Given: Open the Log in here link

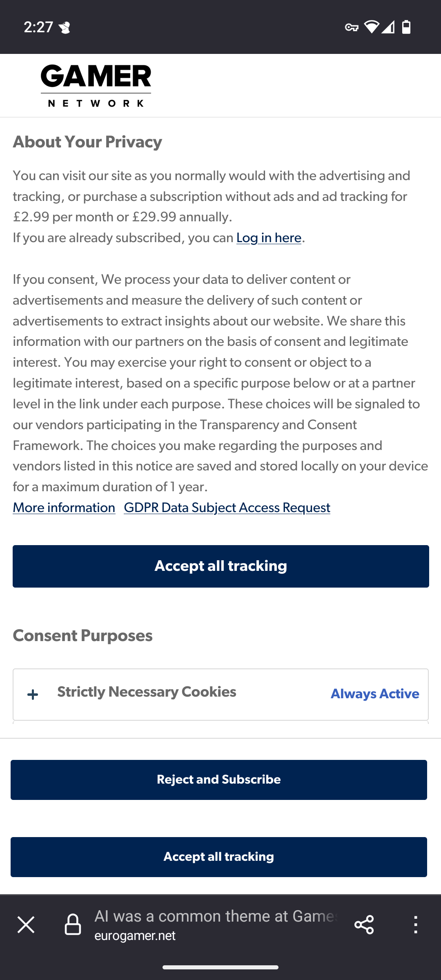Looking at the screenshot, I should point(269,238).
